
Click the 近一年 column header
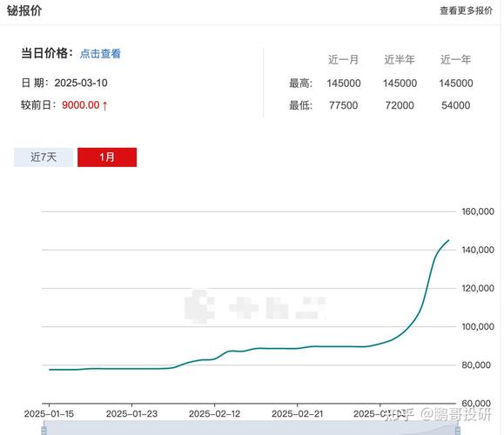tap(456, 59)
